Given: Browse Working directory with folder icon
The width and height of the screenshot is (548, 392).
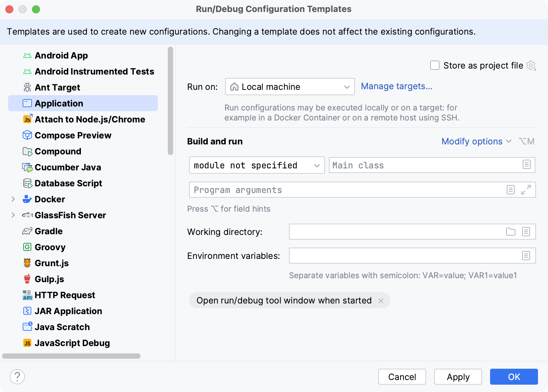Looking at the screenshot, I should coord(511,232).
